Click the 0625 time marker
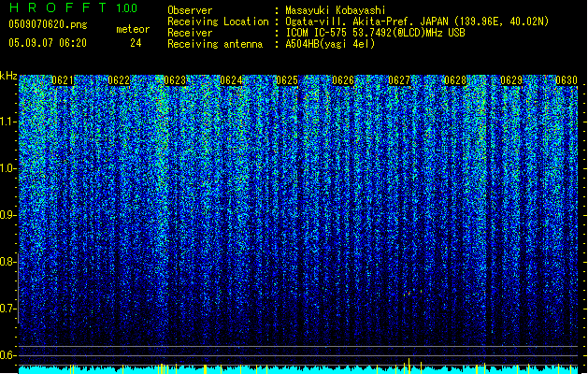 (287, 80)
